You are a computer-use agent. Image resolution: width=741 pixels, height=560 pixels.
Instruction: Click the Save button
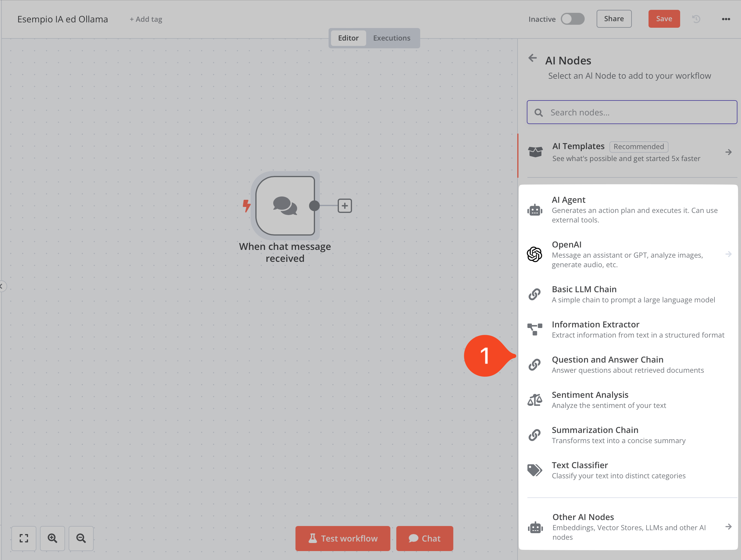click(664, 19)
